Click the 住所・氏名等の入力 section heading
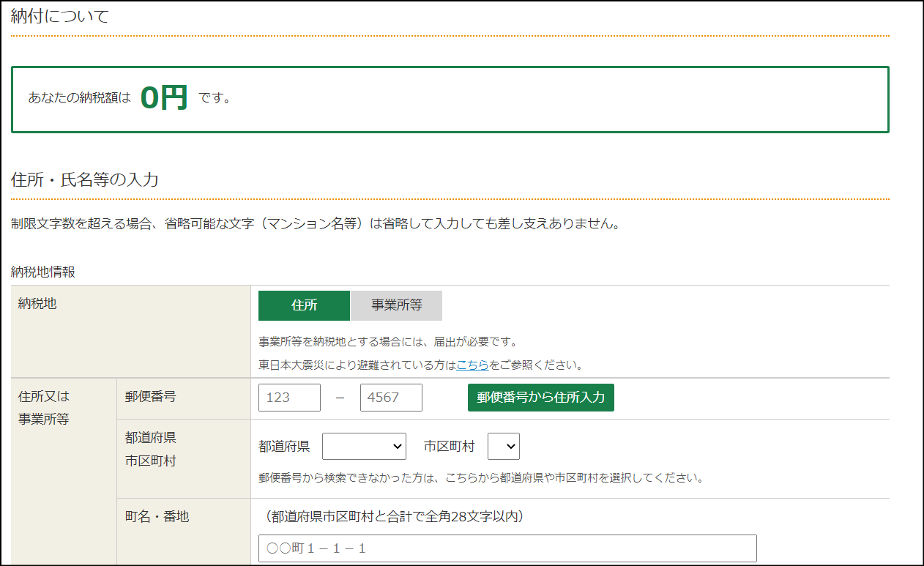This screenshot has height=566, width=924. [x=85, y=179]
